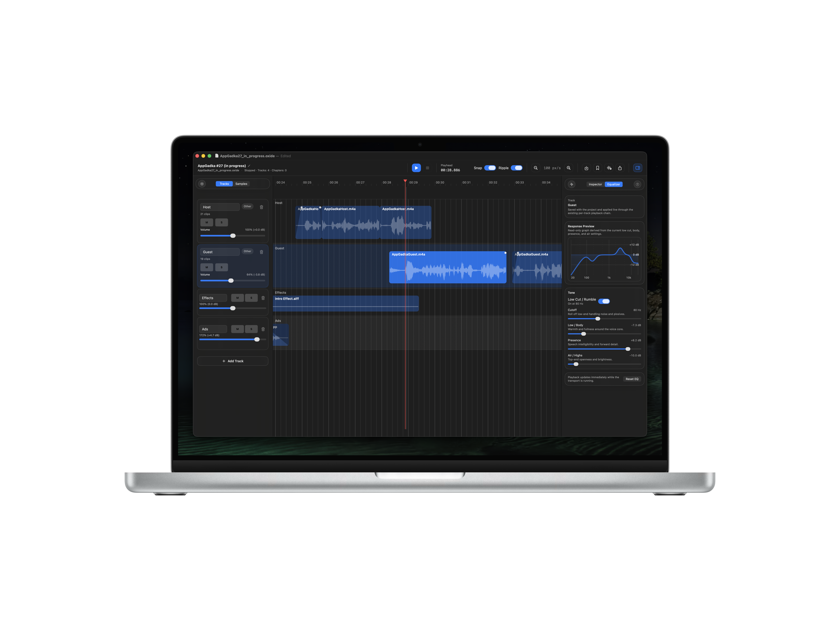The width and height of the screenshot is (840, 630).
Task: Start playback with the blue Play button
Action: 416,168
